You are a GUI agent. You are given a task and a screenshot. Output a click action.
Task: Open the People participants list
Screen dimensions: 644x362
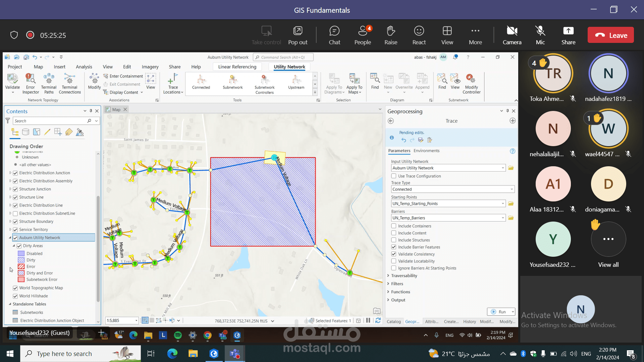[363, 35]
